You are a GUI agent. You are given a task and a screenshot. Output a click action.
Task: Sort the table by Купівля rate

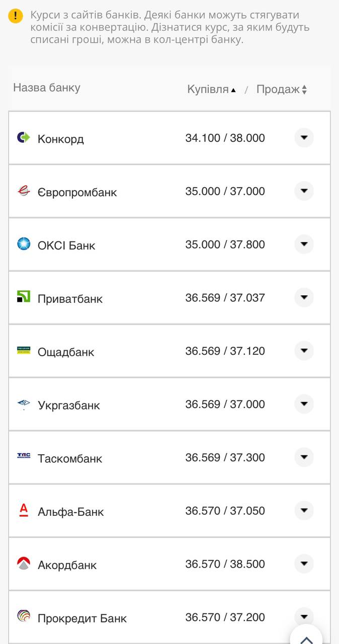click(211, 90)
